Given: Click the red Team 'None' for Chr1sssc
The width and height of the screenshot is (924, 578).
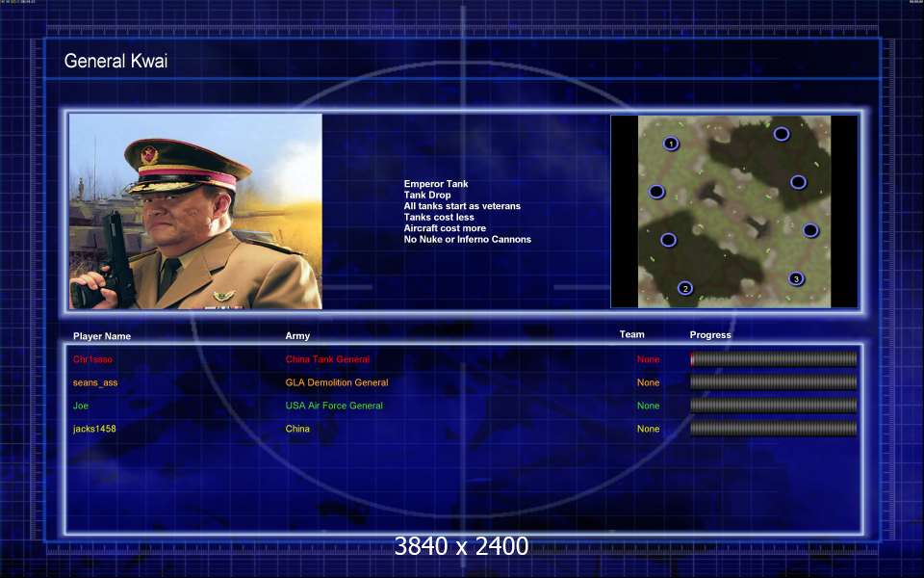Looking at the screenshot, I should (x=648, y=359).
